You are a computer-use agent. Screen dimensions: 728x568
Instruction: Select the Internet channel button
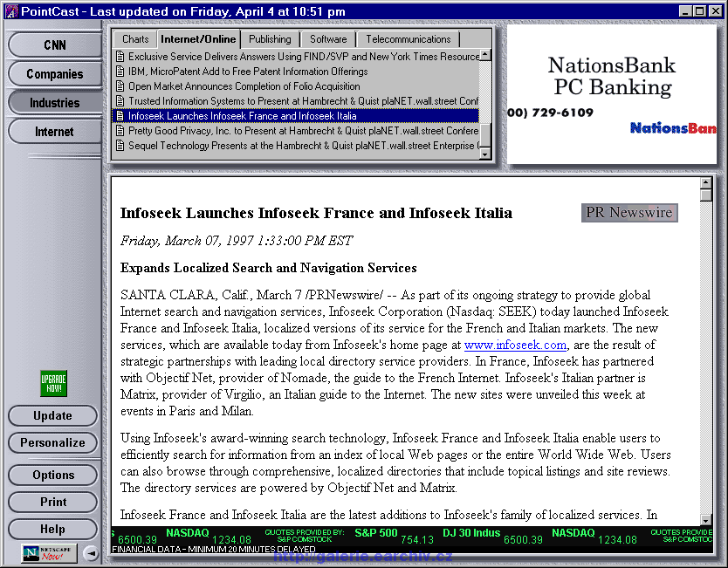tap(55, 132)
